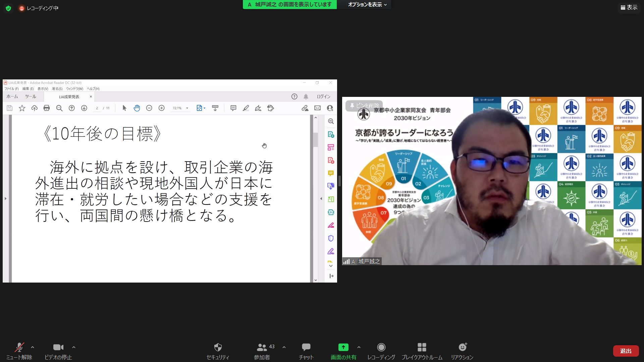Add a comment with the speech bubble icon

pos(233,108)
